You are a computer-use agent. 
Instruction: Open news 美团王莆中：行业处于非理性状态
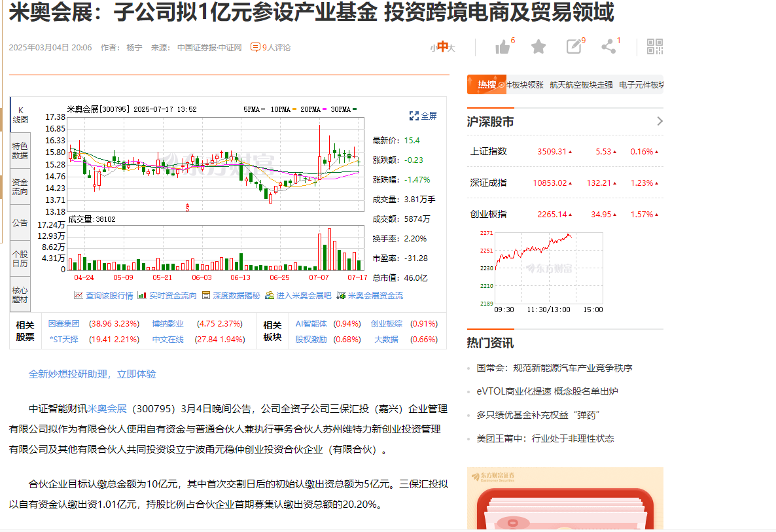pyautogui.click(x=545, y=438)
